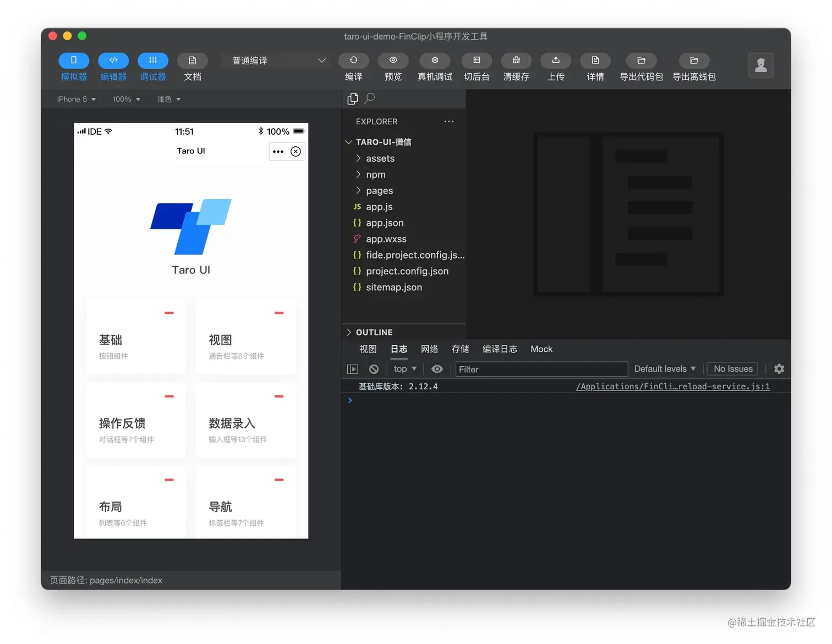Image resolution: width=832 pixels, height=644 pixels.
Task: Open the reload-service.js:1 source link
Action: [672, 387]
